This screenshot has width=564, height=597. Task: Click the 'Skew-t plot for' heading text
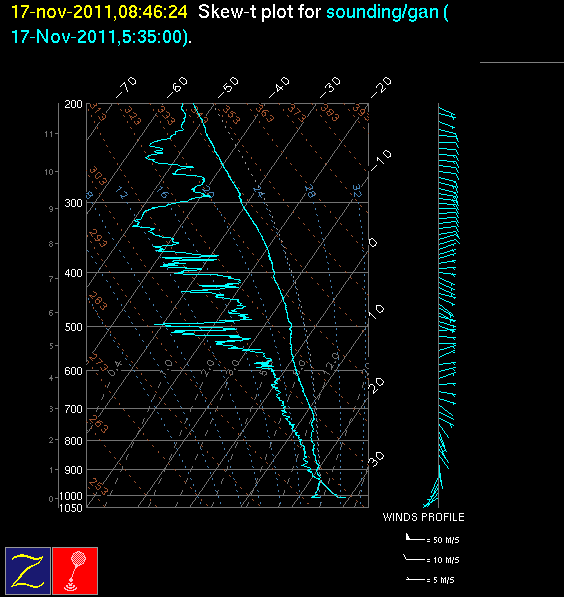[260, 12]
